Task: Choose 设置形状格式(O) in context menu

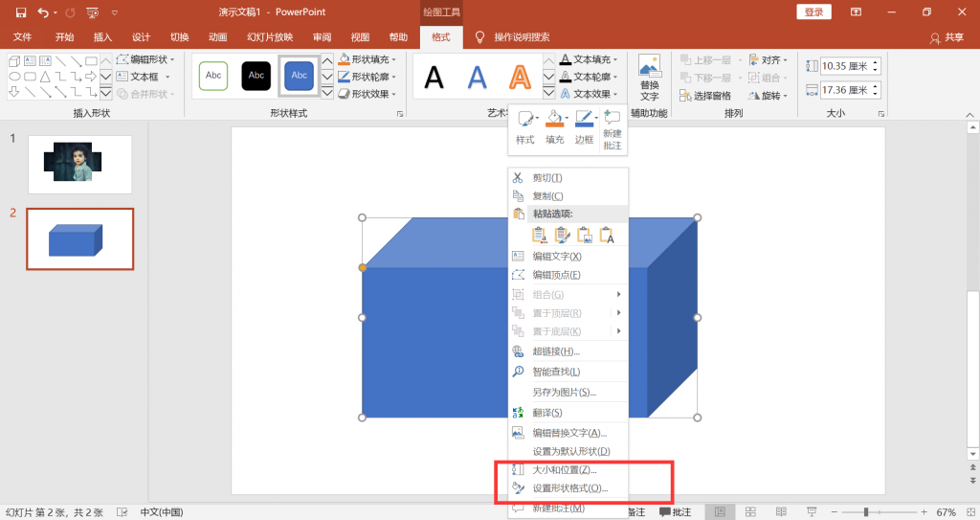Action: 568,488
